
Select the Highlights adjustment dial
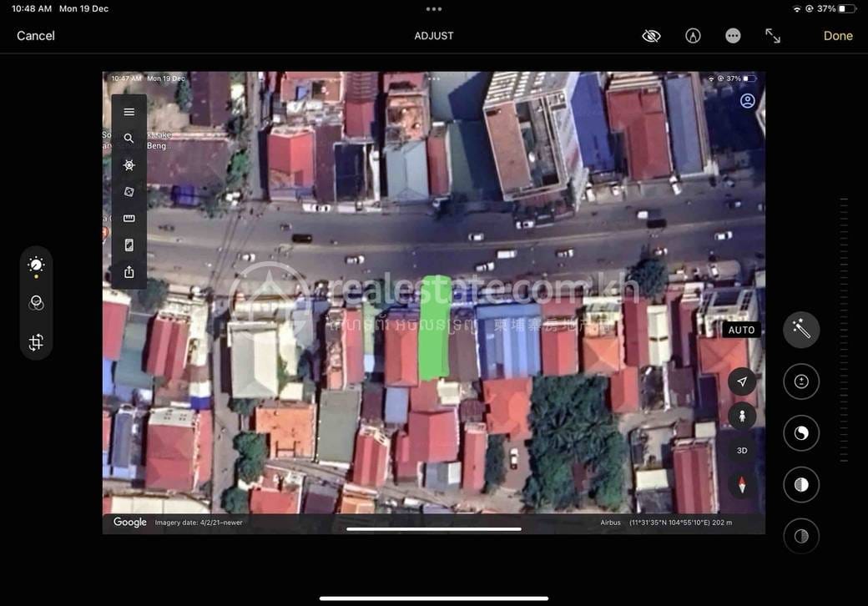coord(801,485)
